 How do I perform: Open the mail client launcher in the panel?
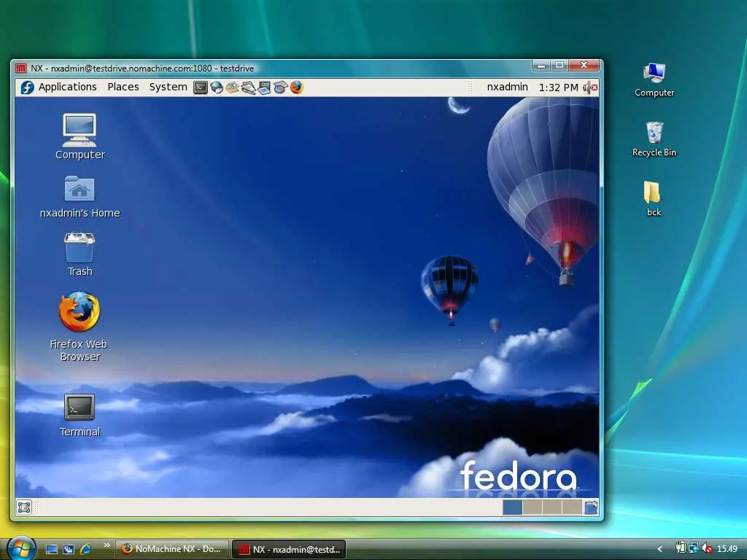[233, 87]
